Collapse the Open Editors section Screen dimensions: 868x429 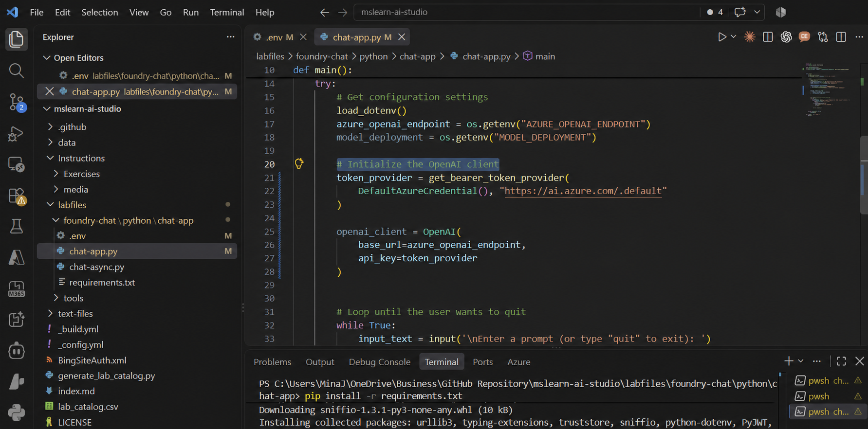(x=47, y=57)
